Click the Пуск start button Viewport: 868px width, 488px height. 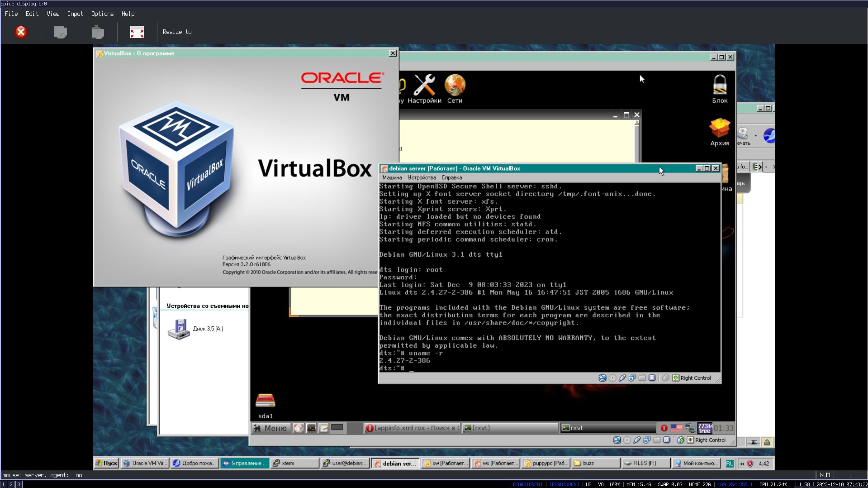(x=106, y=464)
